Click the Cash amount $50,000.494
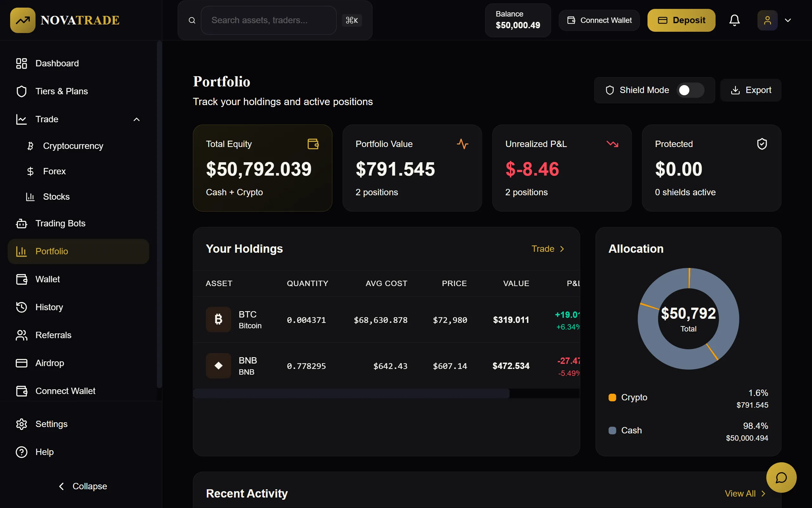Screen dimensions: 812x508 (747, 438)
